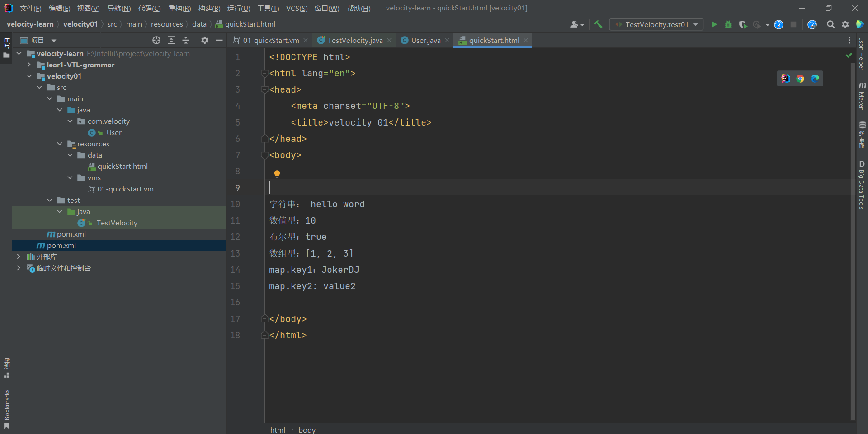Screen dimensions: 868x434
Task: Select quickStart.html in project tree
Action: point(123,166)
